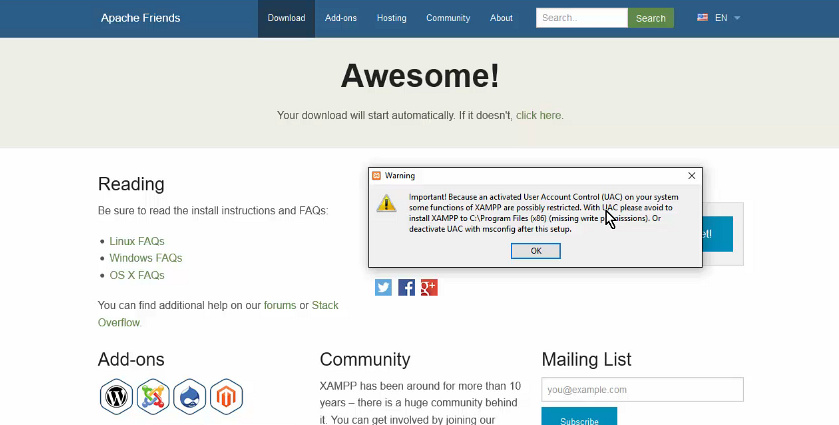Visit the forums link
This screenshot has width=839, height=425.
click(x=280, y=305)
